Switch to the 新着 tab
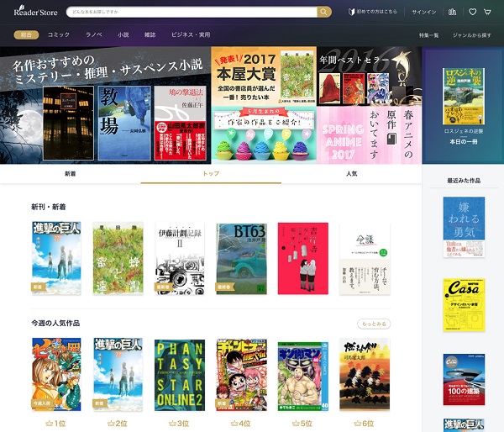Image resolution: width=504 pixels, height=432 pixels. click(x=70, y=174)
